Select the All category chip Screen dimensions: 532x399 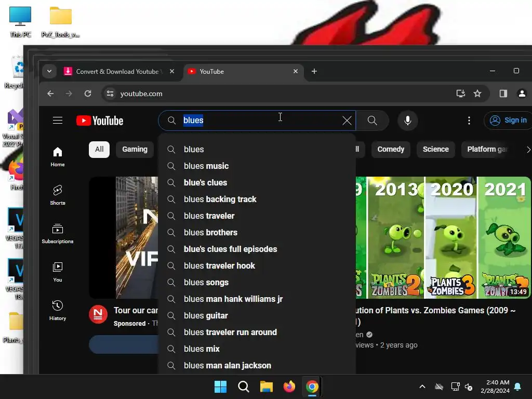[x=99, y=150]
